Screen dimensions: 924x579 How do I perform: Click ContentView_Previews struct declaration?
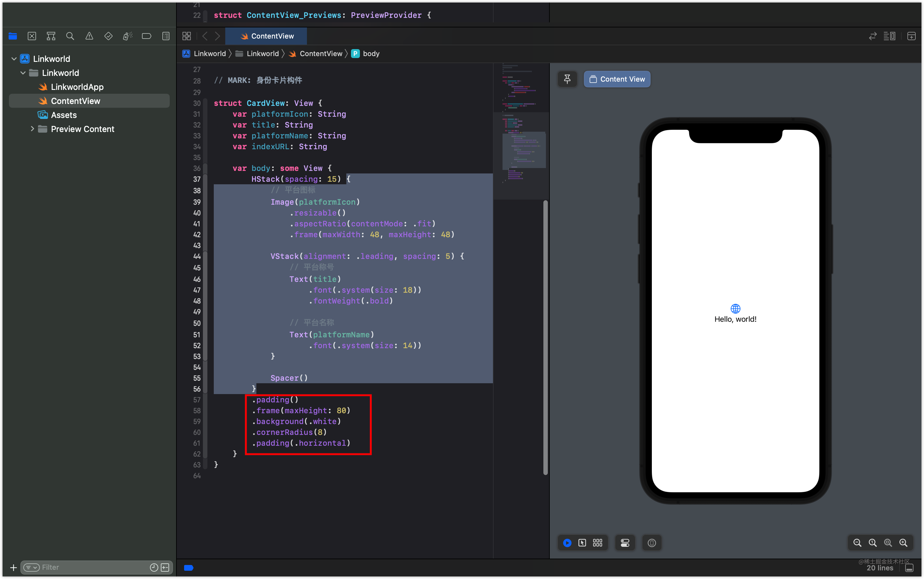(x=322, y=15)
